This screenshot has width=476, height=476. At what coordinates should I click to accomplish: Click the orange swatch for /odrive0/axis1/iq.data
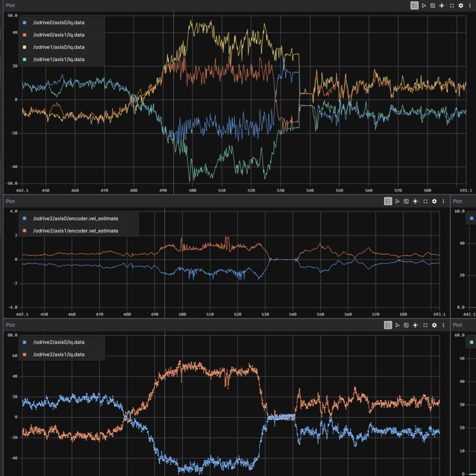coord(25,35)
